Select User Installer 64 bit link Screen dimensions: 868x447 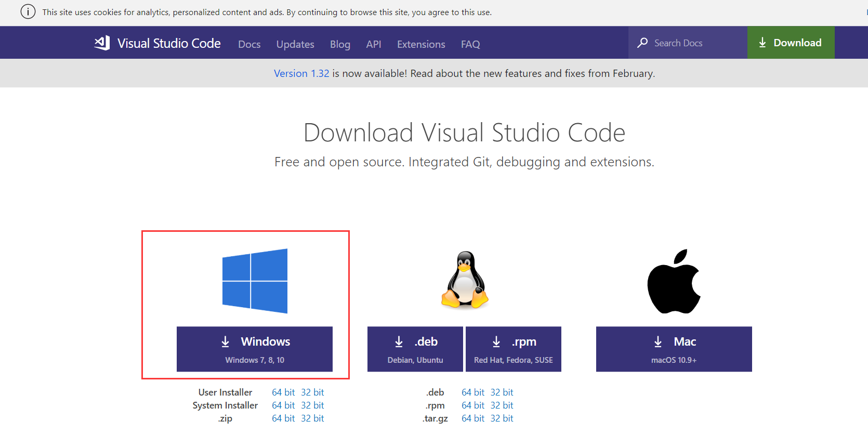(x=283, y=392)
